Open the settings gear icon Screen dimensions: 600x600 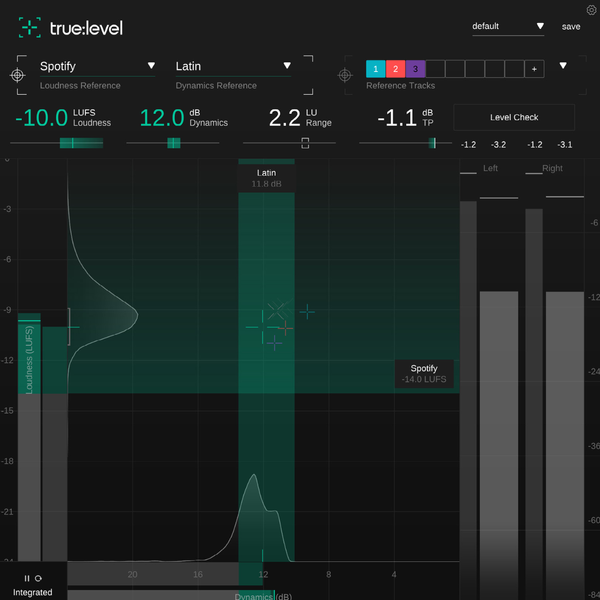pos(591,10)
